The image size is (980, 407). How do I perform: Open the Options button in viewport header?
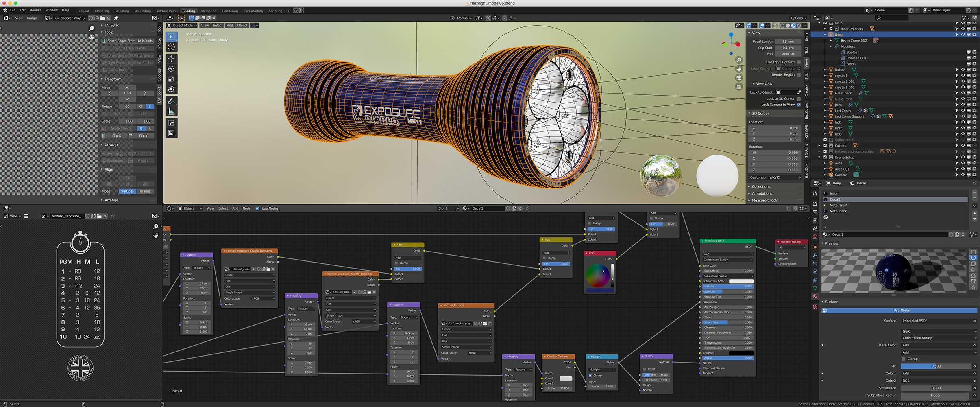(x=799, y=18)
